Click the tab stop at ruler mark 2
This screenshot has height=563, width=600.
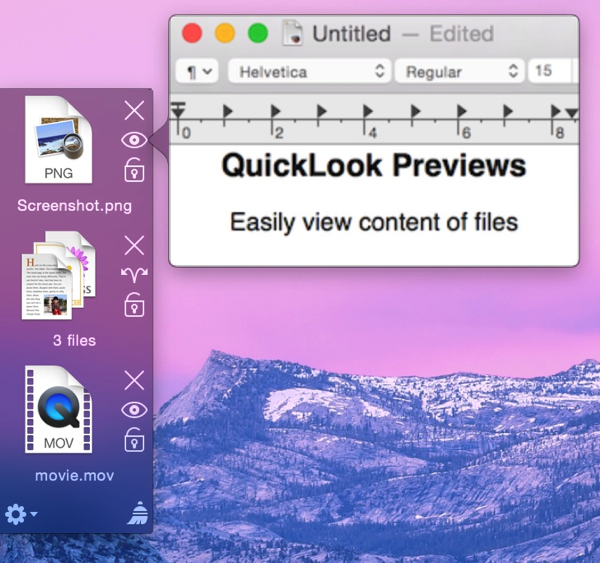275,111
